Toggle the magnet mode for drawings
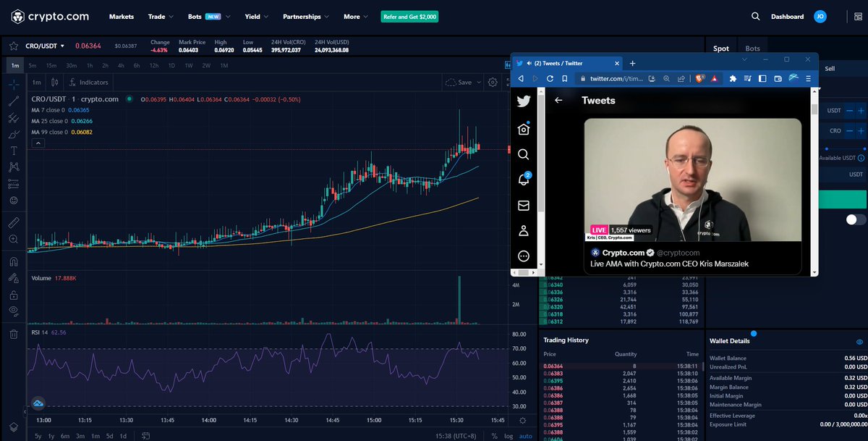Viewport: 868px width, 441px height. [13, 261]
